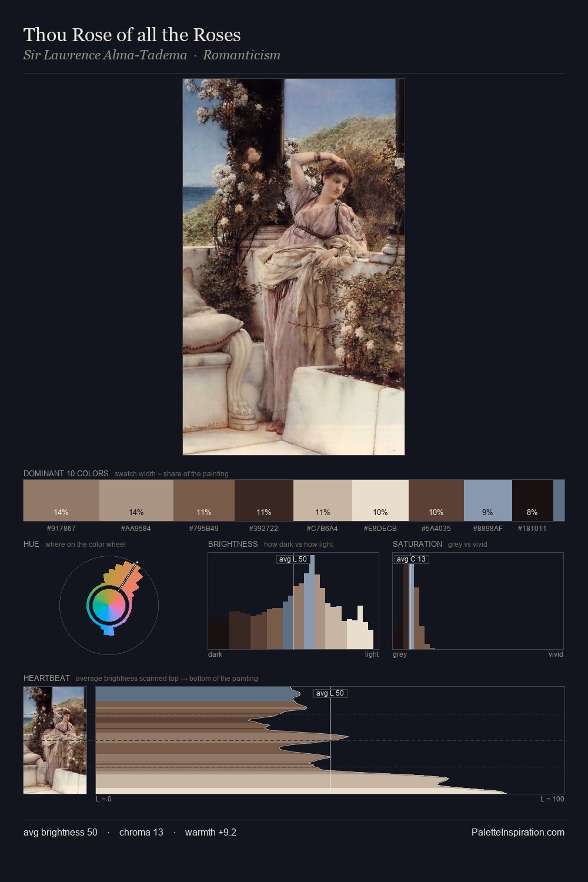
Task: Click the hex label #8898AF
Action: click(x=488, y=529)
